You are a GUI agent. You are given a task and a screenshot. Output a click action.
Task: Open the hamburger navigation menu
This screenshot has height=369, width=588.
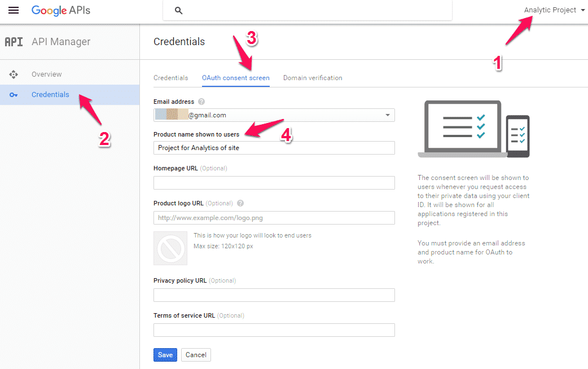14,10
